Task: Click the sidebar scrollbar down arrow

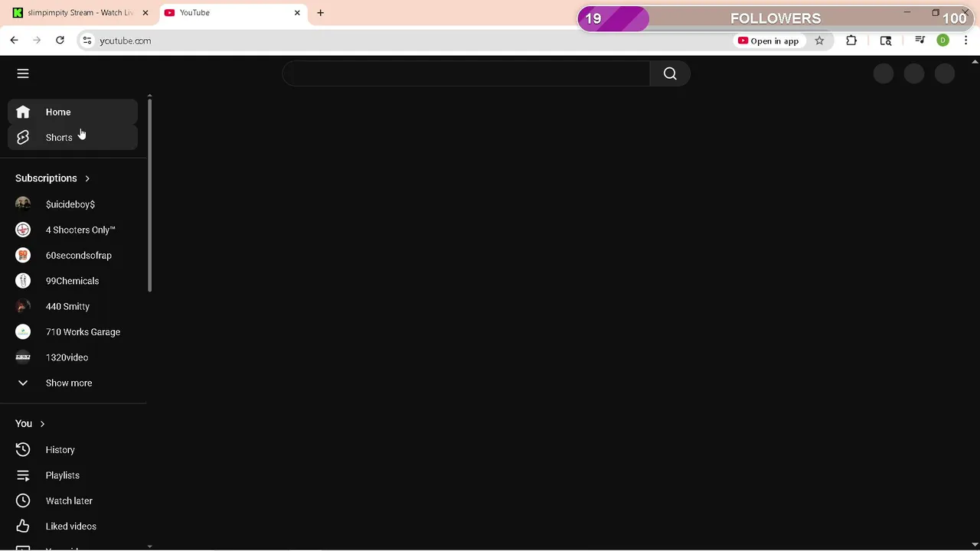Action: tap(149, 546)
